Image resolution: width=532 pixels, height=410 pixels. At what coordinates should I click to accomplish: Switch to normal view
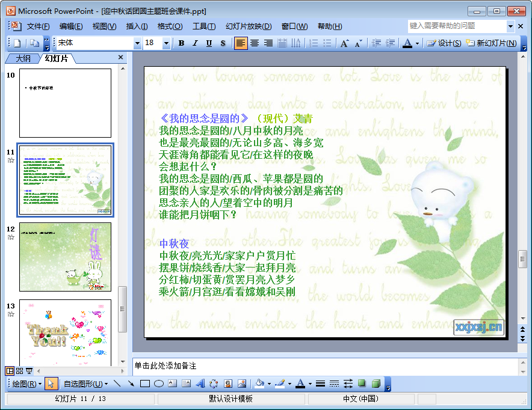10,371
